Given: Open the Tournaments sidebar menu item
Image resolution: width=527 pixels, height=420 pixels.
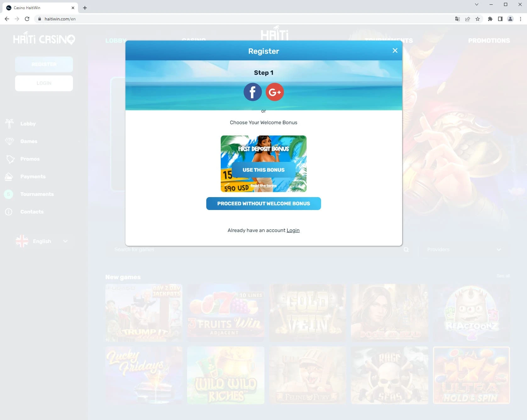Looking at the screenshot, I should coord(37,194).
